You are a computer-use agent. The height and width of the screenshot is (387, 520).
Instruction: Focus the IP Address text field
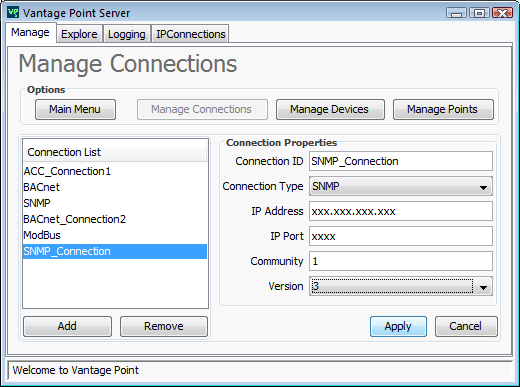point(401,211)
